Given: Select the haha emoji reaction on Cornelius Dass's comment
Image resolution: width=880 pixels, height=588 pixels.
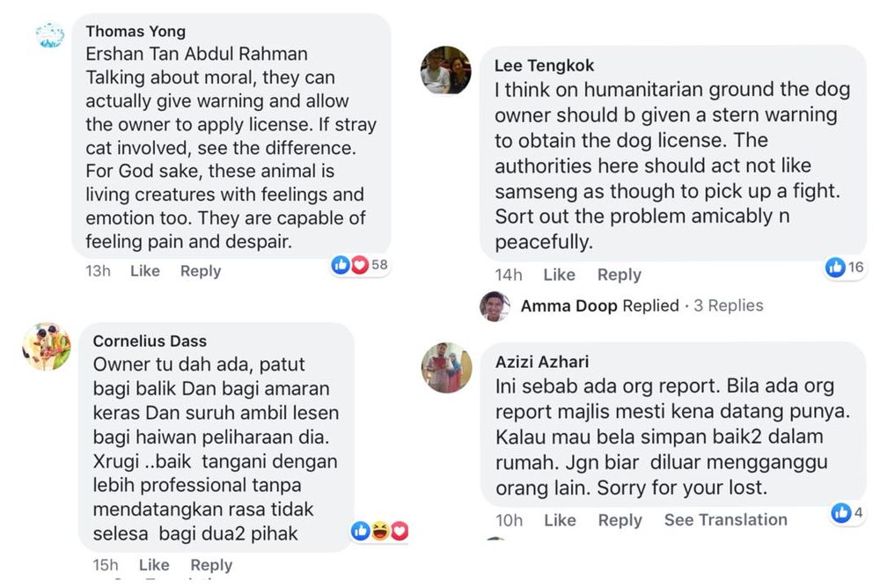Looking at the screenshot, I should (378, 531).
